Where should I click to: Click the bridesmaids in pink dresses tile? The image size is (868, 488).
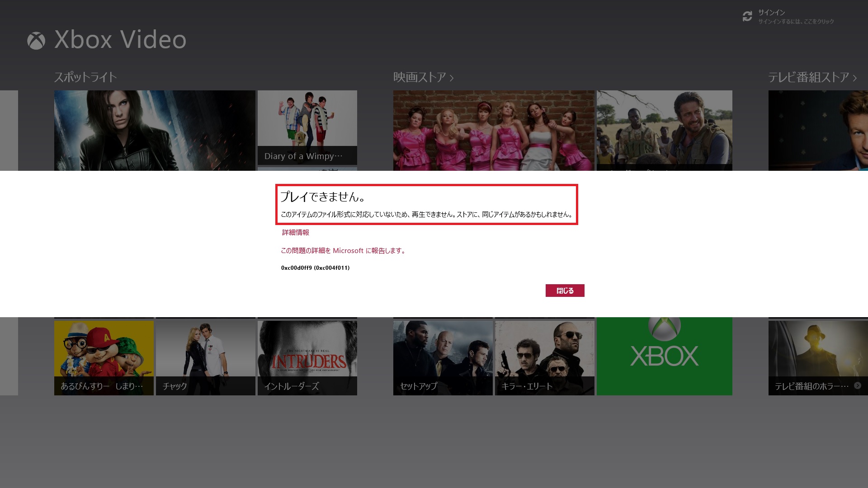point(493,130)
